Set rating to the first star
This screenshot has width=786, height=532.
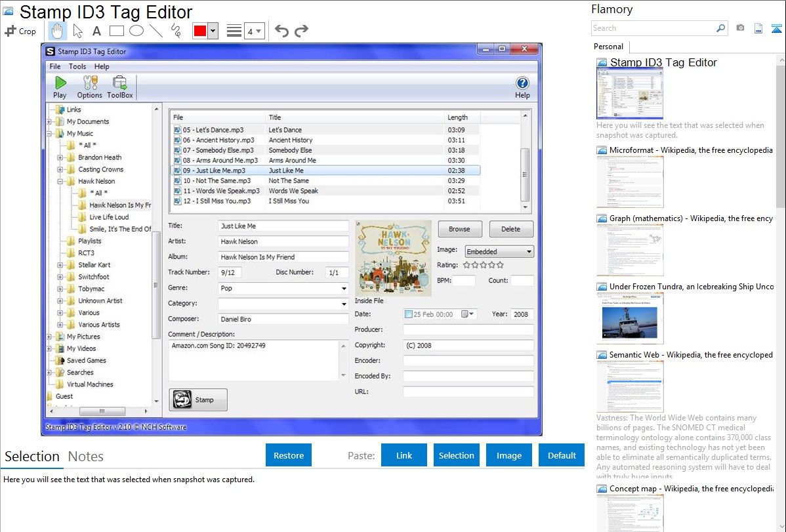[x=466, y=265]
